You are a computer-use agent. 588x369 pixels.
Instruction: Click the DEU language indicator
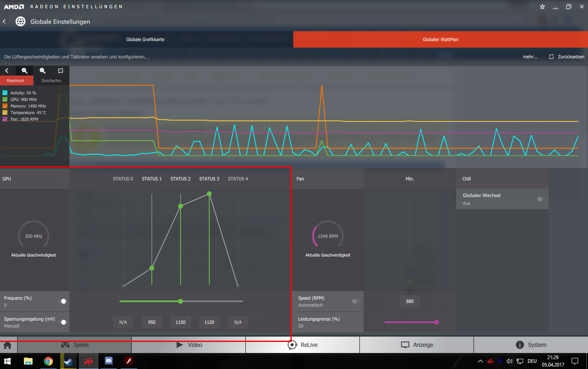[x=532, y=361]
